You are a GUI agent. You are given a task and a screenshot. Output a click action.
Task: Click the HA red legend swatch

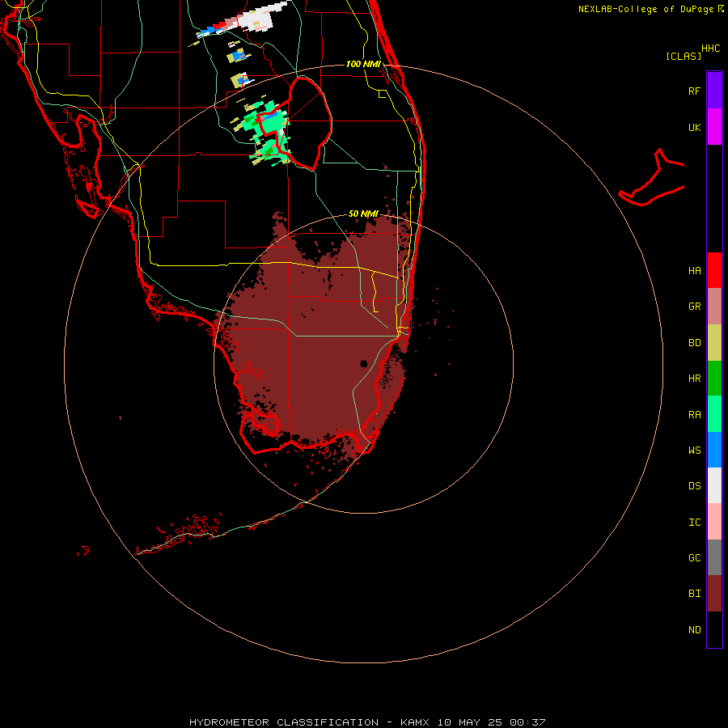click(x=714, y=270)
